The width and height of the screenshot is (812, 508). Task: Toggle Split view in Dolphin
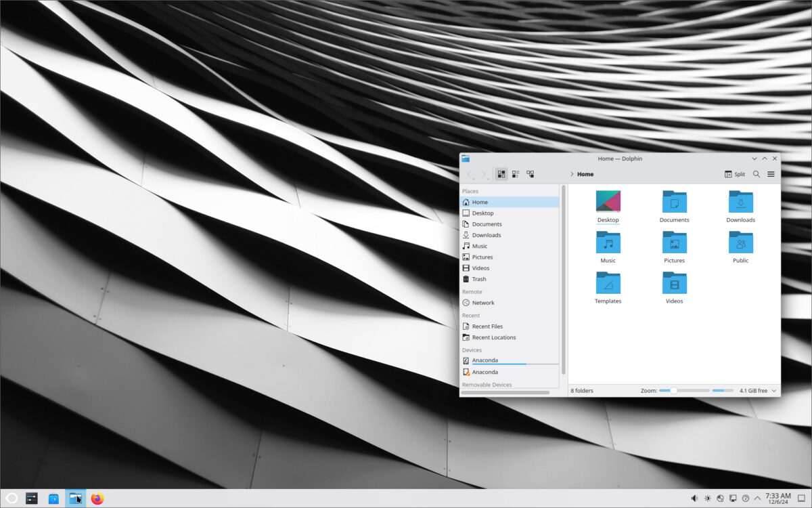(734, 174)
